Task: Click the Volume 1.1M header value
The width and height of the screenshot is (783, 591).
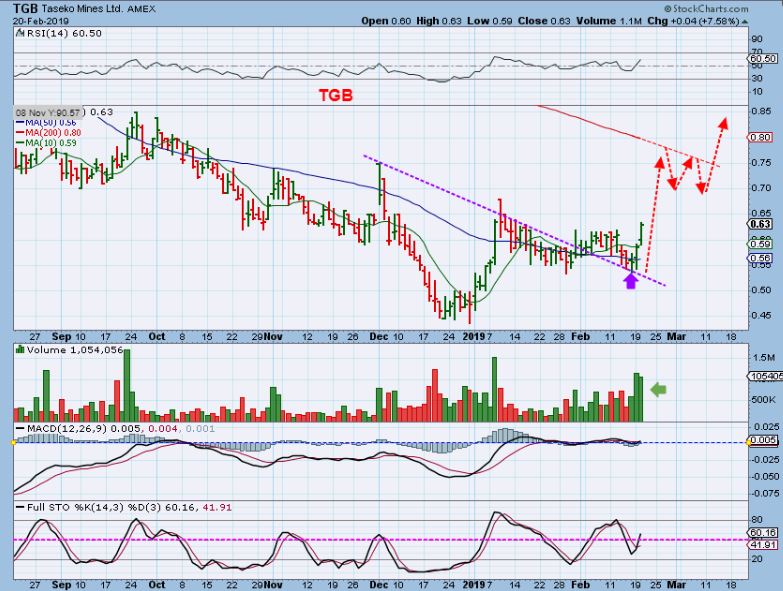Action: point(609,21)
